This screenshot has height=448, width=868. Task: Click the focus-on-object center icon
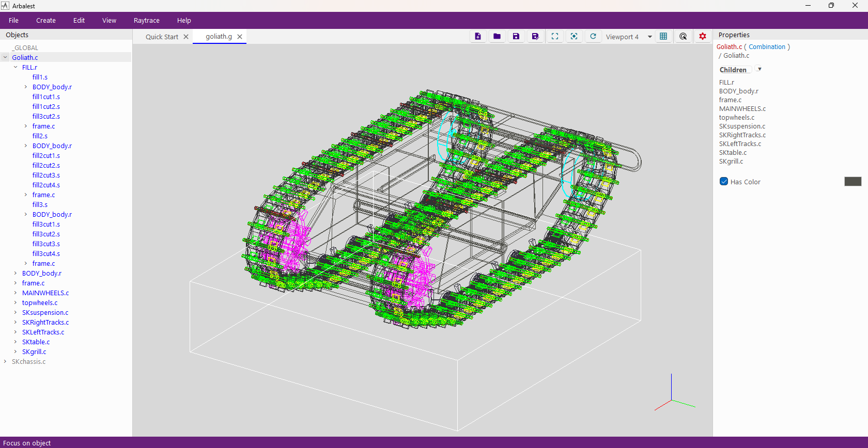click(x=574, y=37)
